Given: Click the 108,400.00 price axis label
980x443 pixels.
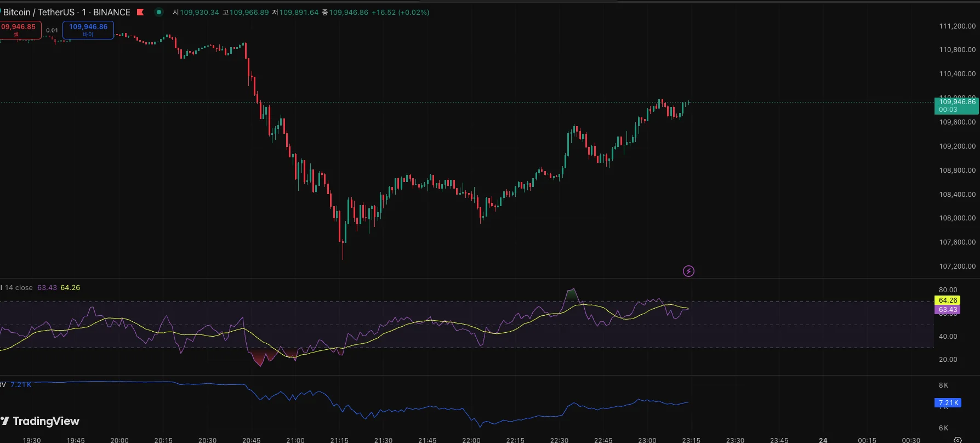Looking at the screenshot, I should [x=958, y=195].
